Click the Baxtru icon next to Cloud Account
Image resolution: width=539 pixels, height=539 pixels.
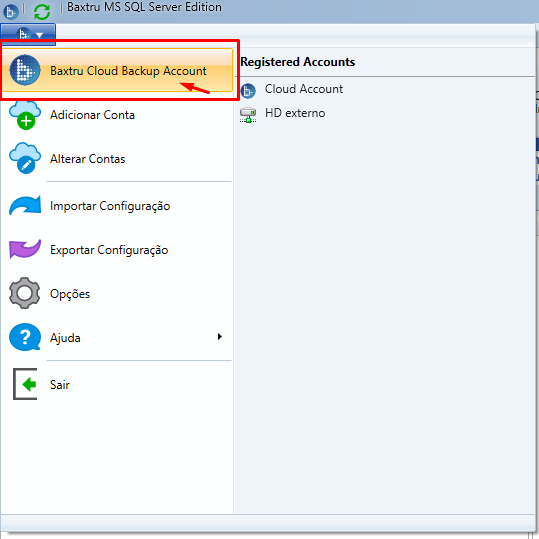point(248,91)
